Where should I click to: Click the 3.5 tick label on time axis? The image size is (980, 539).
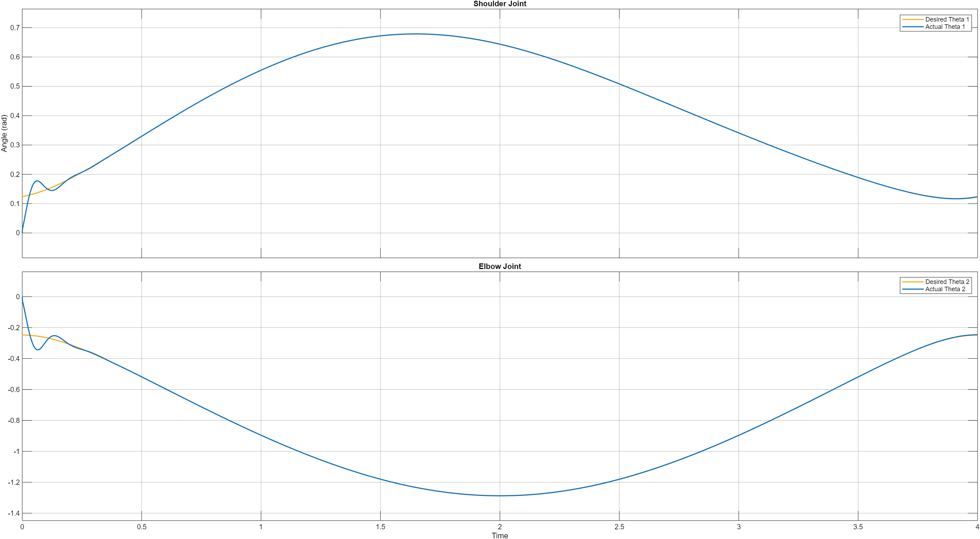click(858, 527)
